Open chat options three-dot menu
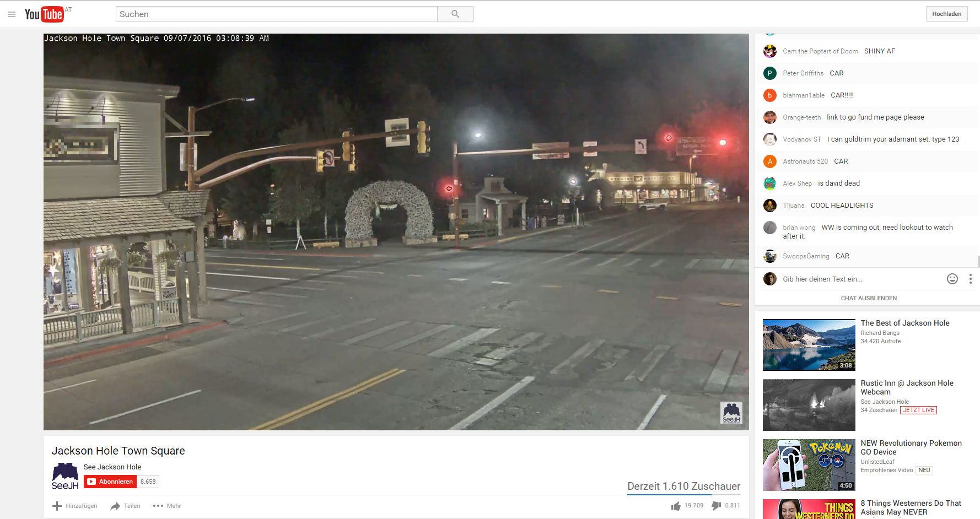Viewport: 980px width, 519px height. 970,279
